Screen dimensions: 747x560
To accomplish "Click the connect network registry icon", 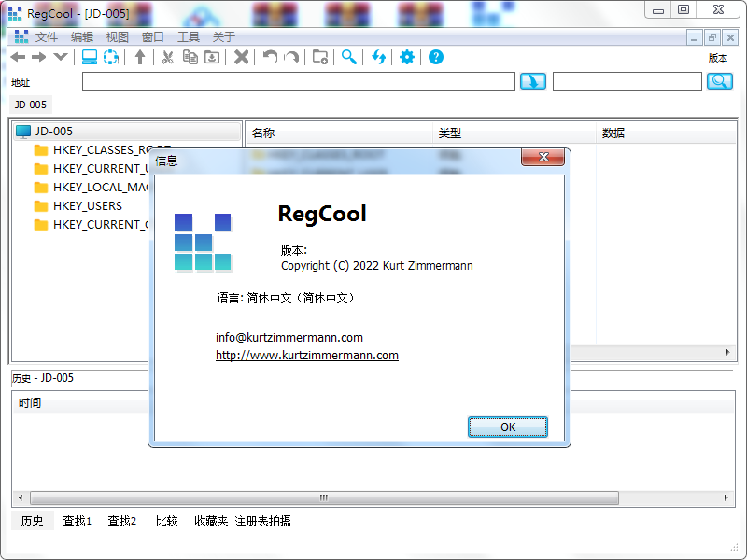I will (x=111, y=57).
